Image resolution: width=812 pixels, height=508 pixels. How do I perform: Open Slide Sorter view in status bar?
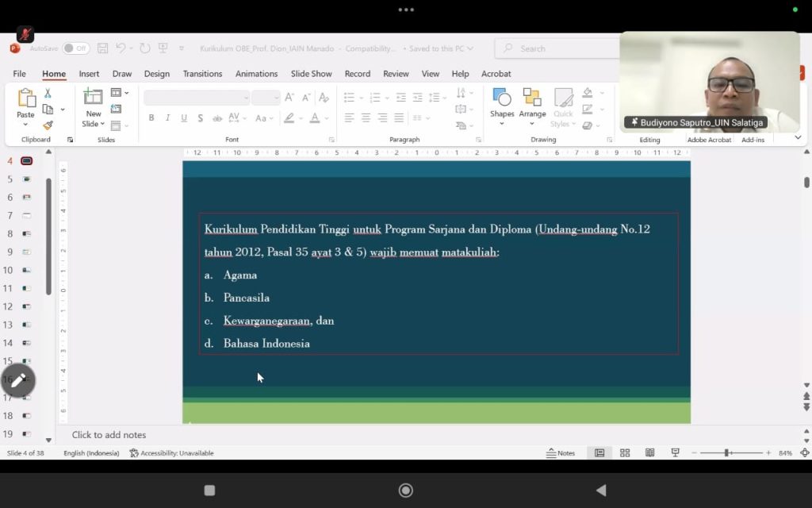pos(625,452)
